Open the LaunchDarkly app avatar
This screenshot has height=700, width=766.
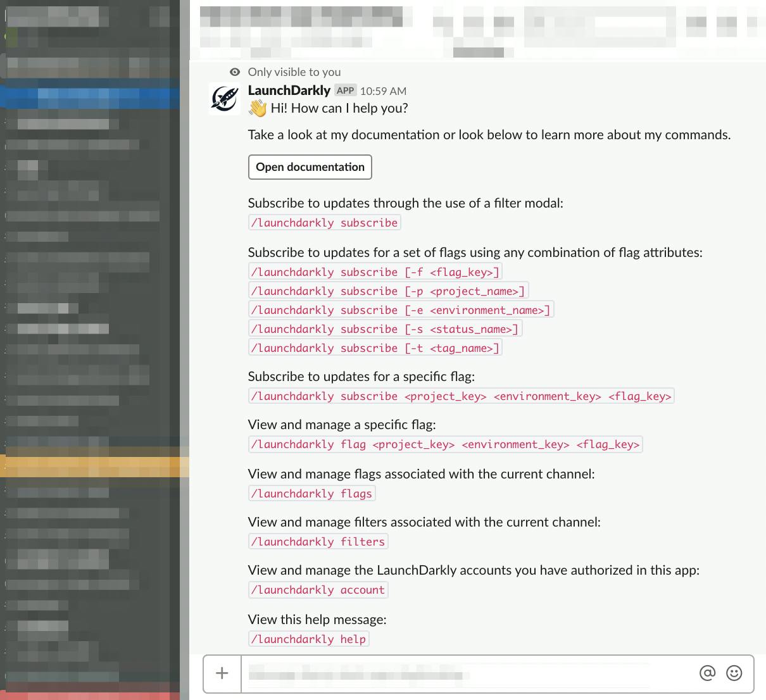coord(225,99)
